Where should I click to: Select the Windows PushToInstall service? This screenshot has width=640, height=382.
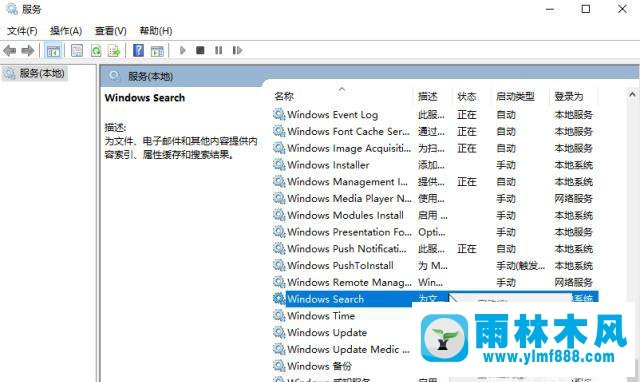tap(435, 265)
